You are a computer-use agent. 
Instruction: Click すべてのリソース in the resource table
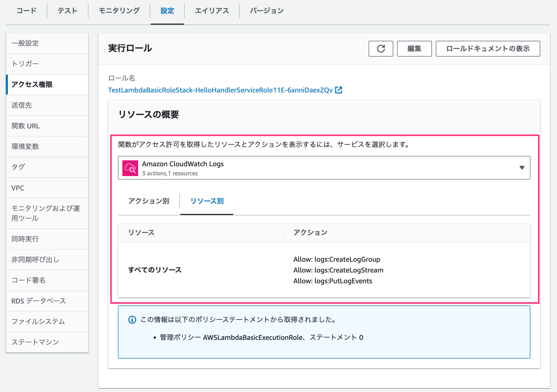(155, 270)
